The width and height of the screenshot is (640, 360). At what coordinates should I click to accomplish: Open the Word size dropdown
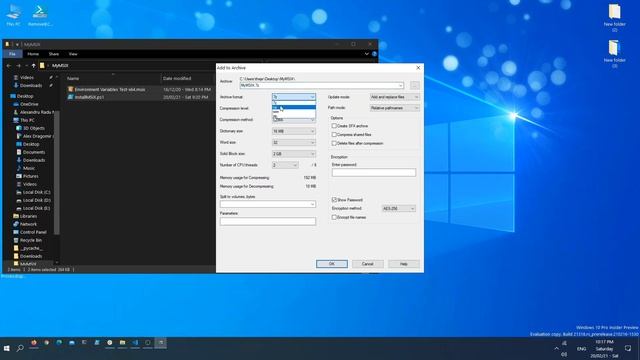click(294, 142)
